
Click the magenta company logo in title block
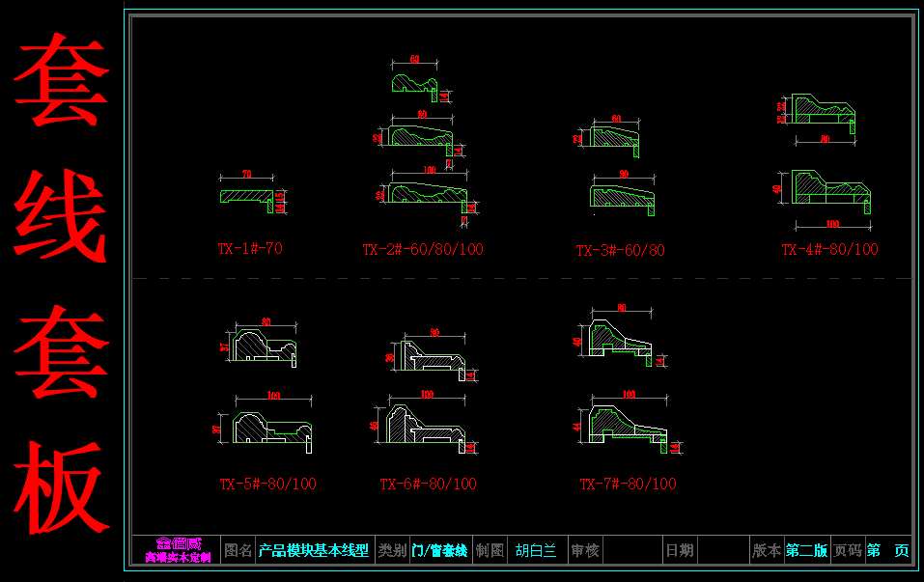[178, 550]
